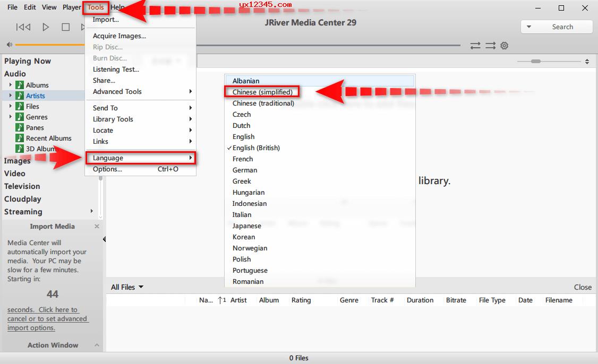
Task: Select Chinese (simplified) language
Action: [320, 92]
